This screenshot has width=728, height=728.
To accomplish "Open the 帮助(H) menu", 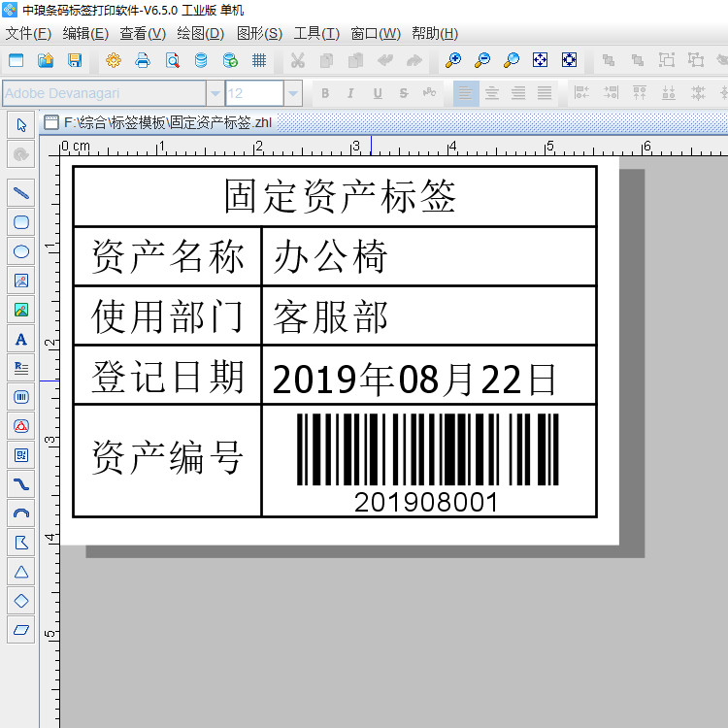I will click(435, 33).
